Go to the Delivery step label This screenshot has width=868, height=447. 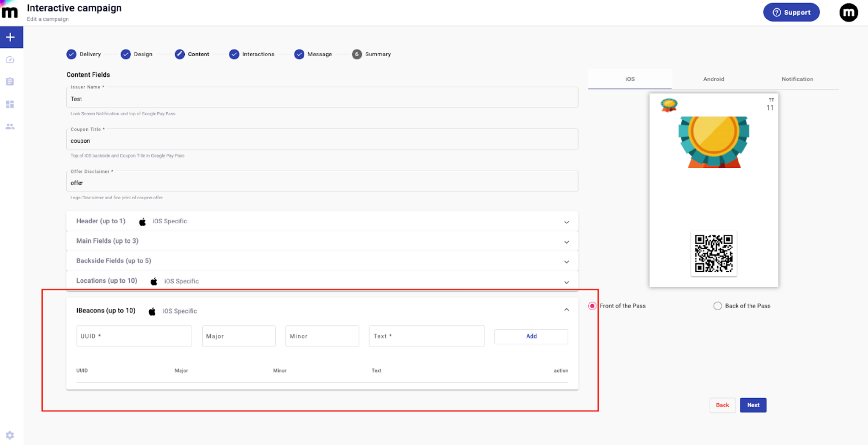point(90,54)
